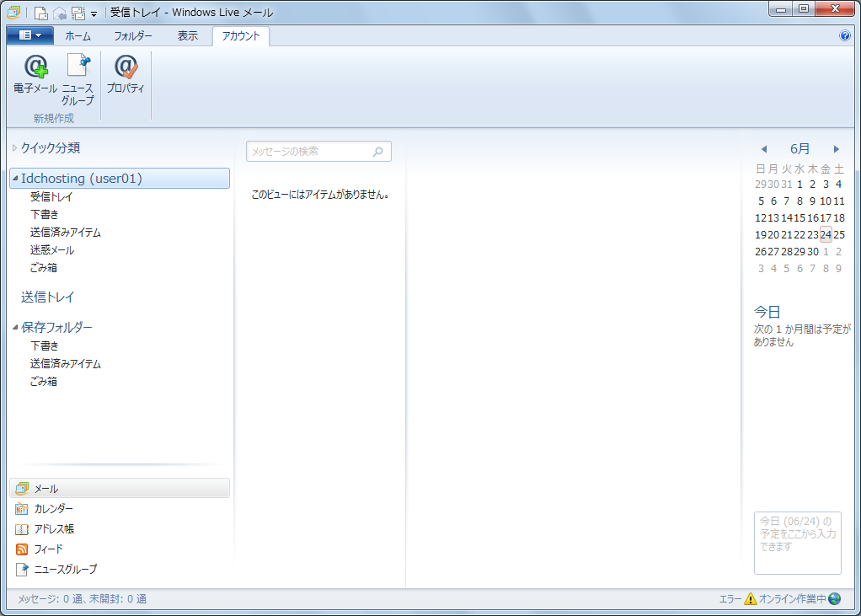Open 下書き under 保存フォルダー
The image size is (861, 616).
pyautogui.click(x=45, y=345)
